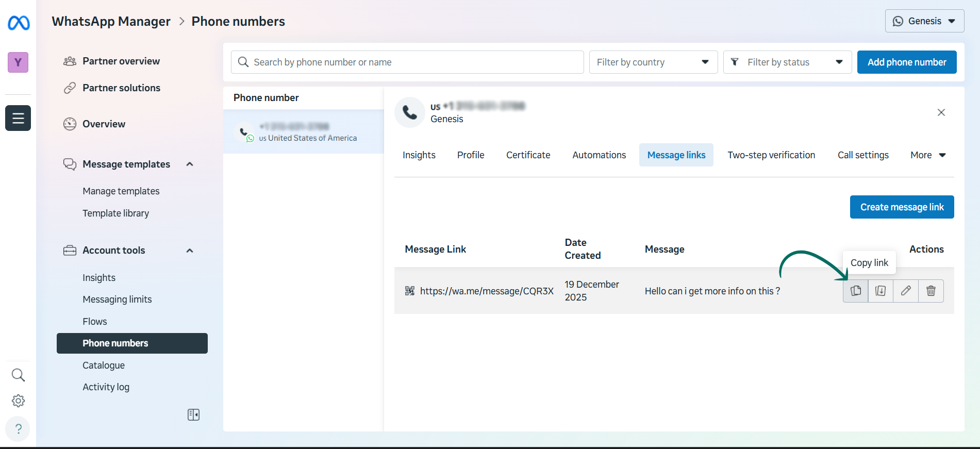Collapse the sidebar panel icon
Image resolution: width=980 pixels, height=449 pixels.
[x=193, y=414]
